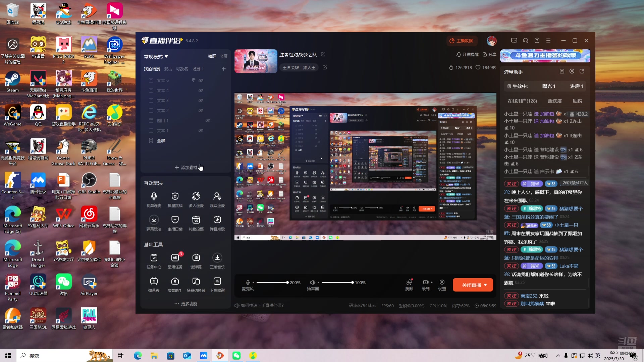Screen dimensions: 644x362
Task: Pop out 弹幕助手 panel icon
Action: (x=582, y=71)
